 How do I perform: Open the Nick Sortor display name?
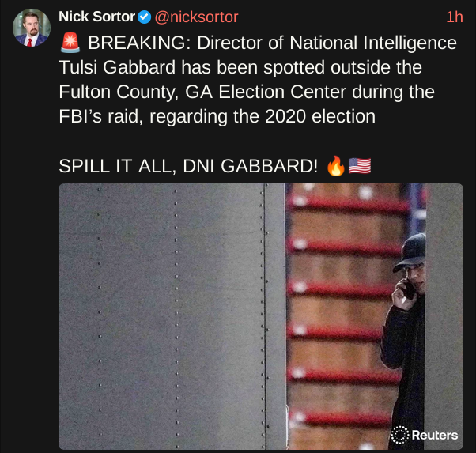click(x=96, y=17)
